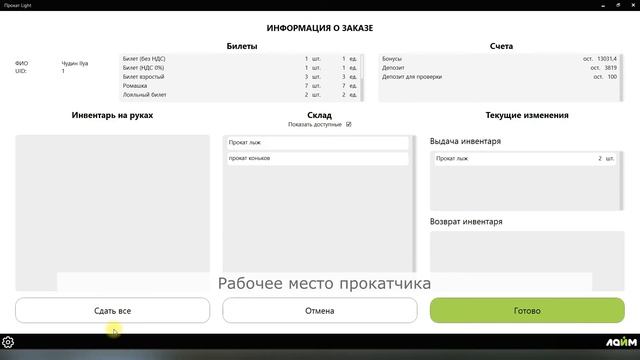Select прокат коньков in the Склад list

pos(318,158)
